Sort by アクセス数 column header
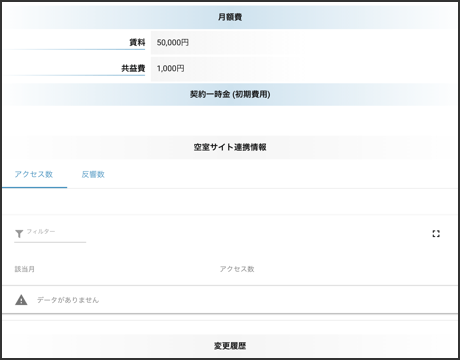 237,269
